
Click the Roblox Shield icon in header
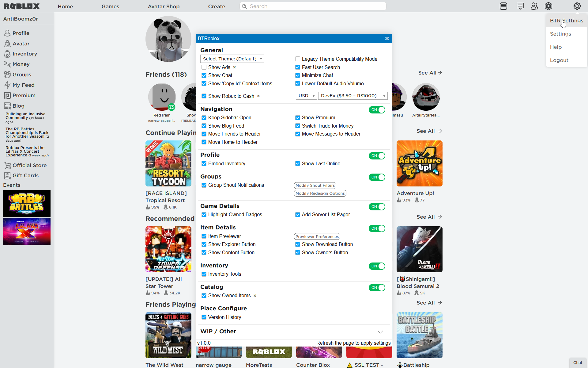(x=548, y=6)
